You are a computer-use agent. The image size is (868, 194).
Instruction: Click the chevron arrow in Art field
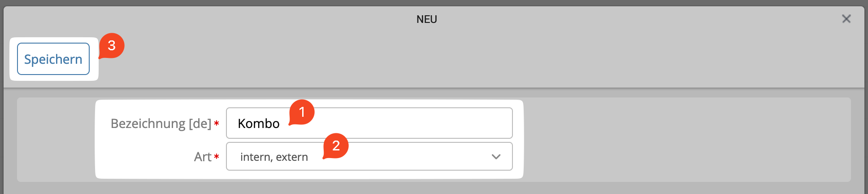click(496, 157)
